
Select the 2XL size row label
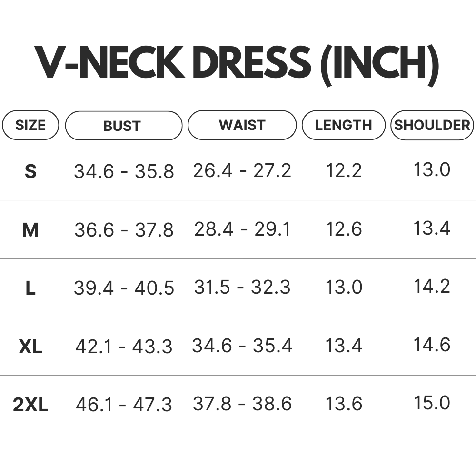(x=30, y=405)
